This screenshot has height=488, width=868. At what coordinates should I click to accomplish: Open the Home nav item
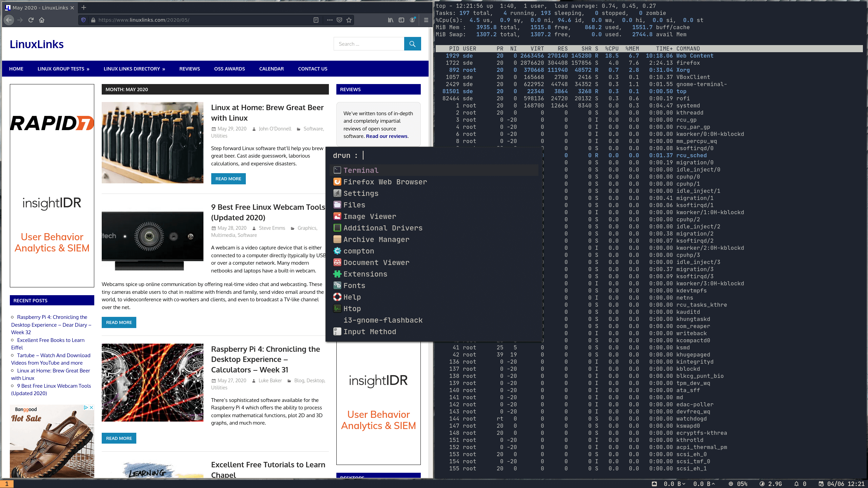pos(16,69)
